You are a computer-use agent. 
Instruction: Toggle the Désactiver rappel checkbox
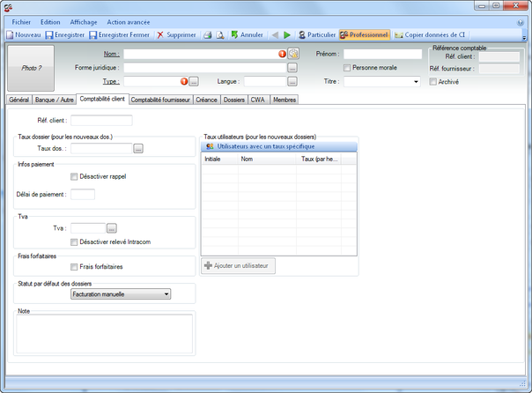click(x=74, y=176)
